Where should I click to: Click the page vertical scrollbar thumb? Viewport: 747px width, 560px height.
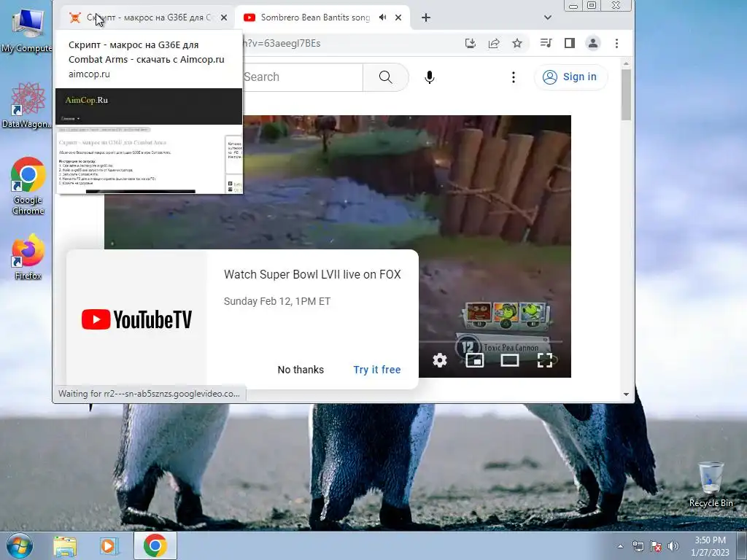[x=626, y=94]
